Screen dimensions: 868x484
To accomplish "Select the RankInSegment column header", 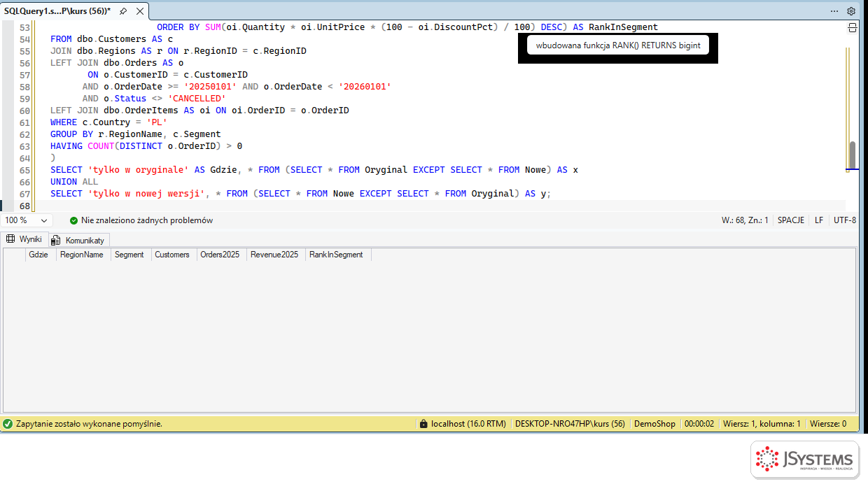I will click(337, 255).
